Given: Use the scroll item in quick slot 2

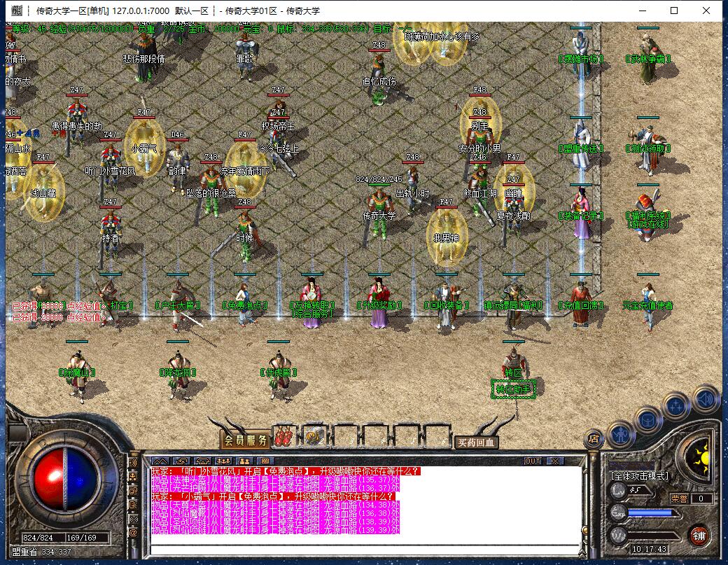Looking at the screenshot, I should pos(314,436).
